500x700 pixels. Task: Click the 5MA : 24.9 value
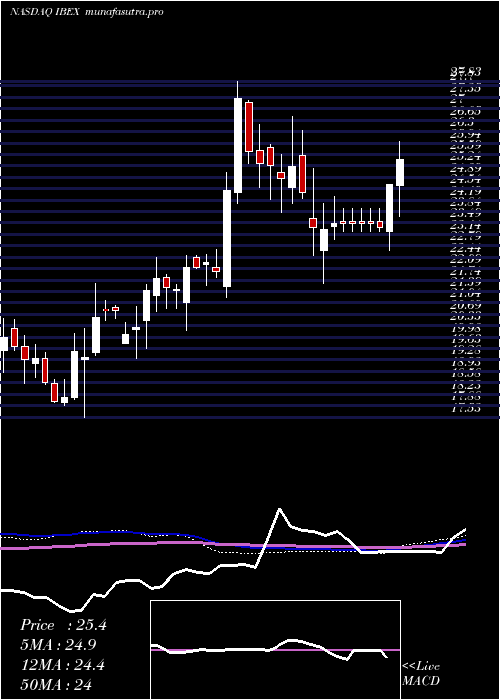[58, 644]
